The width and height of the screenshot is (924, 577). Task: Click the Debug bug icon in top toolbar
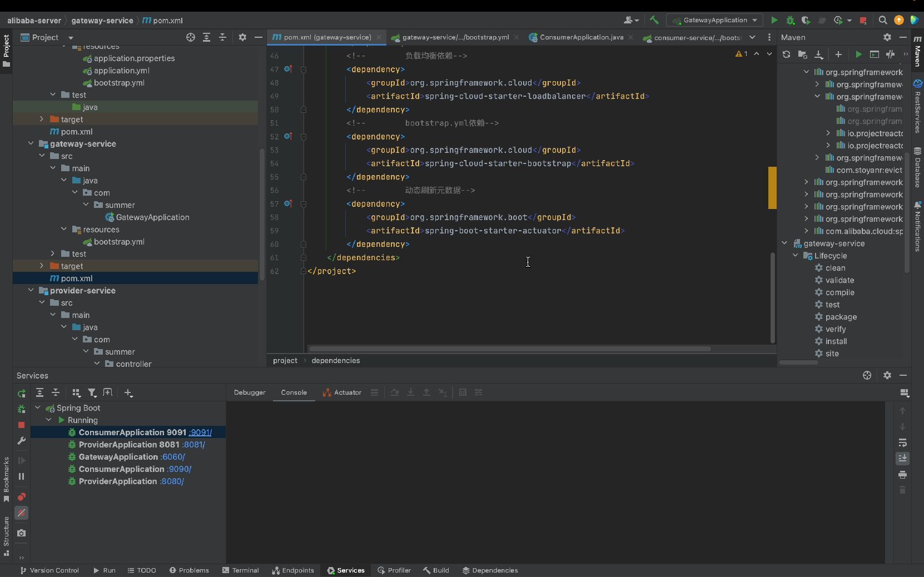pyautogui.click(x=790, y=20)
